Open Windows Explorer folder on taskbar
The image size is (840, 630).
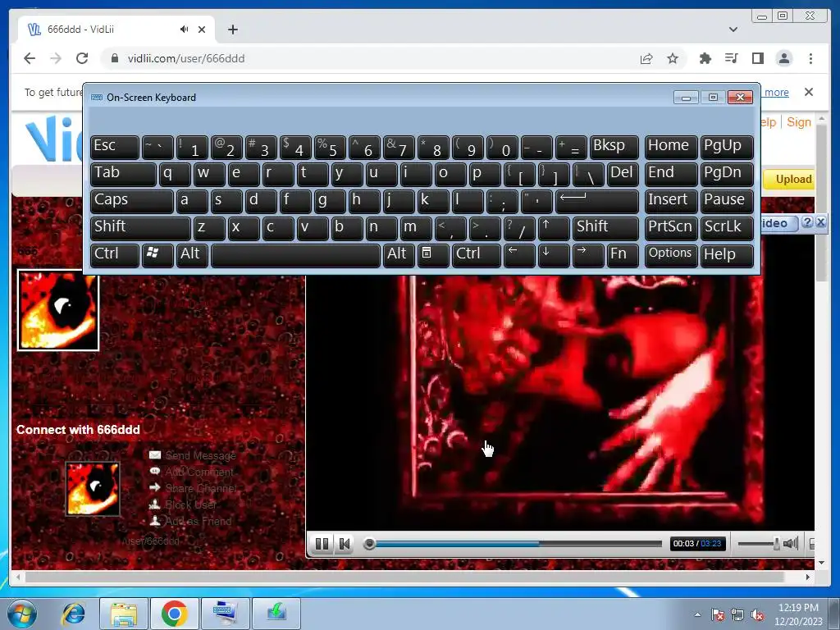124,614
